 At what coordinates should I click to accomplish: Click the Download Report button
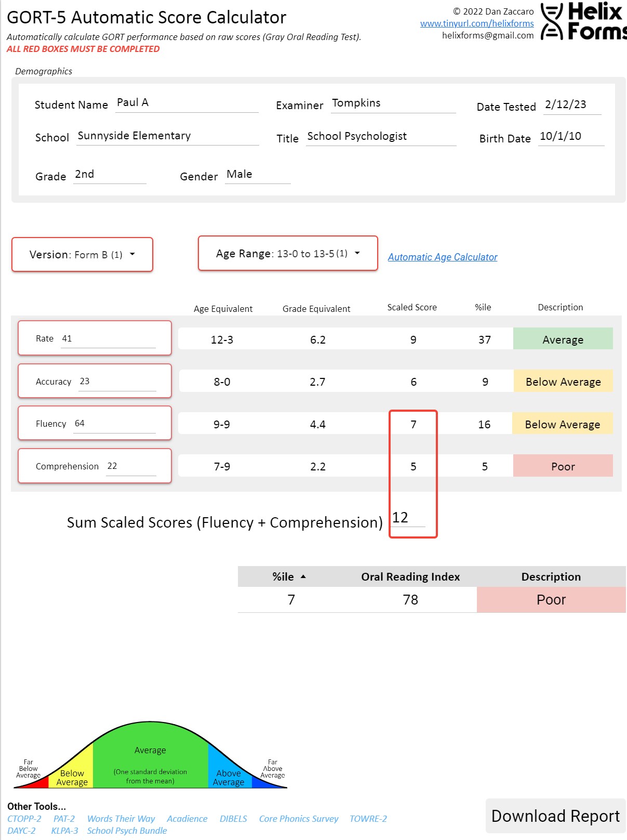pos(555,816)
